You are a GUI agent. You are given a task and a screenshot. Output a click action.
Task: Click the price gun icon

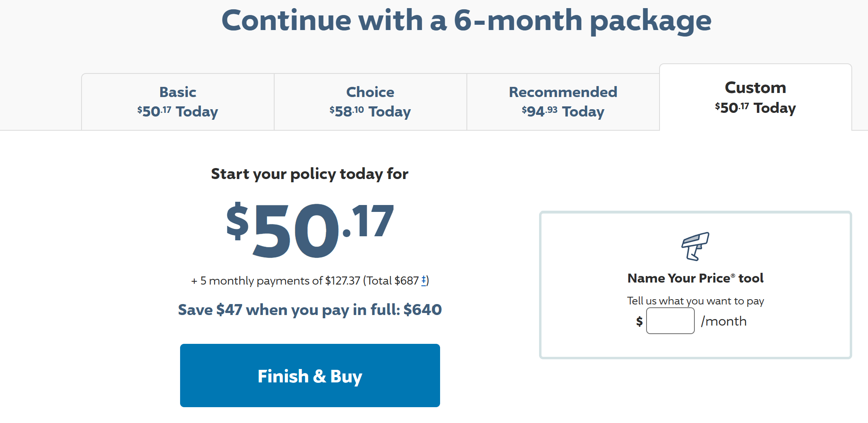[695, 246]
